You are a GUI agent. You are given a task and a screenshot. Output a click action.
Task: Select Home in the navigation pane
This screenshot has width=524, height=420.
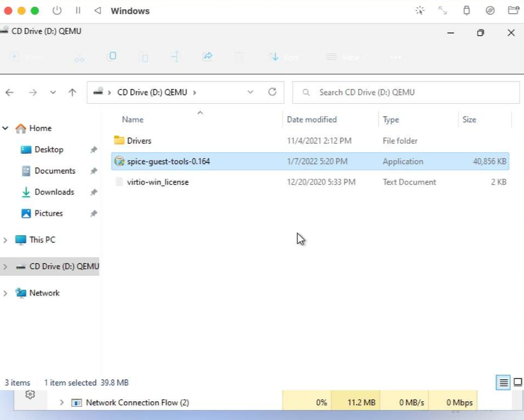click(x=40, y=128)
